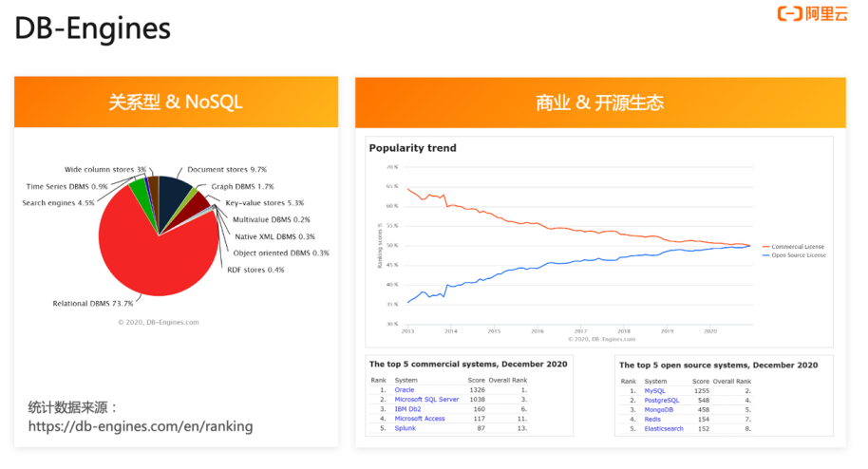Open the Oracle link in commercial table
Viewport: 868px width, 469px height.
[405, 390]
